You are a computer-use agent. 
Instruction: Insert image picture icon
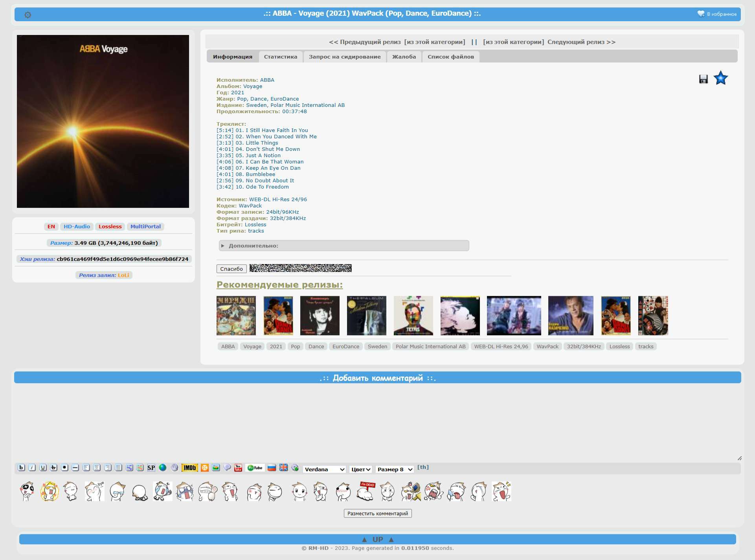pos(216,468)
